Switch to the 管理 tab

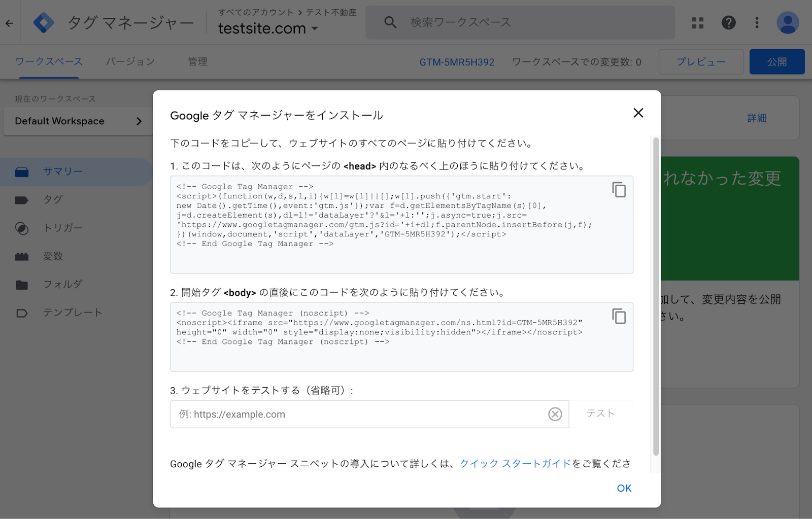coord(197,61)
